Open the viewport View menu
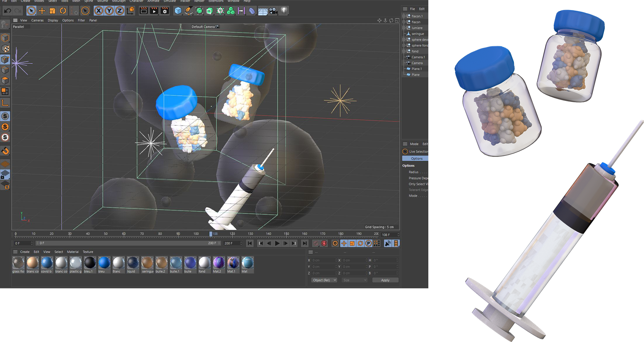644x342 pixels. tap(23, 20)
